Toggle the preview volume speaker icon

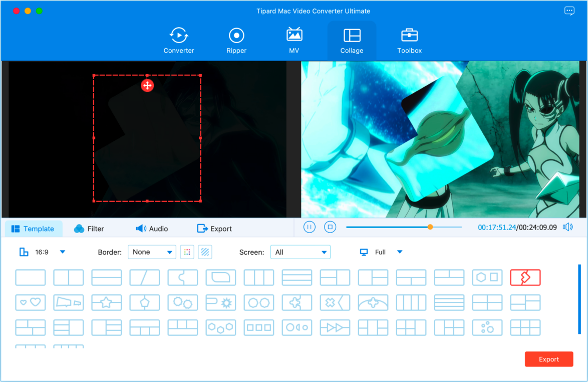pos(568,227)
